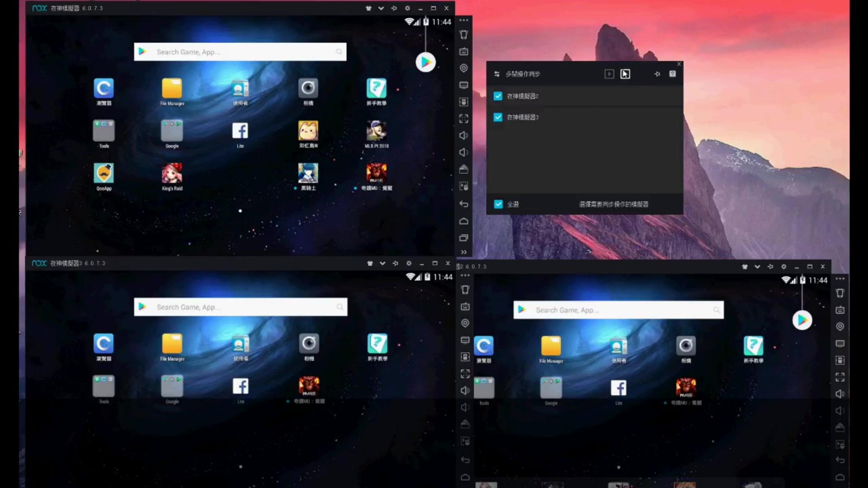The height and width of the screenshot is (488, 868).
Task: Launch King's Raid app
Action: 172,174
